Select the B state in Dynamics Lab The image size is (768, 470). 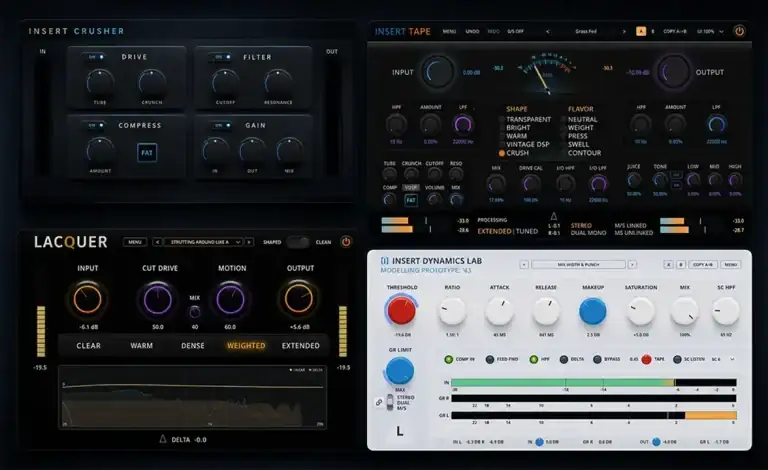[681, 264]
